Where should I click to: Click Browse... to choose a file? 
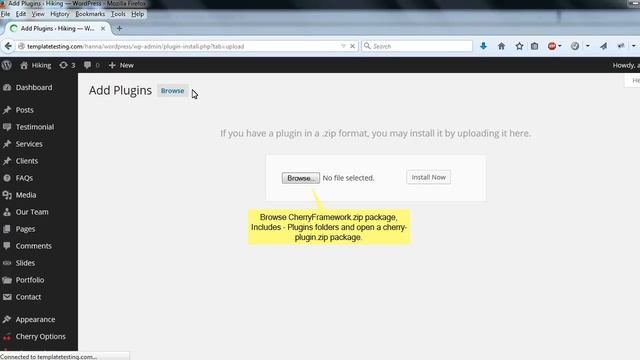[x=300, y=178]
